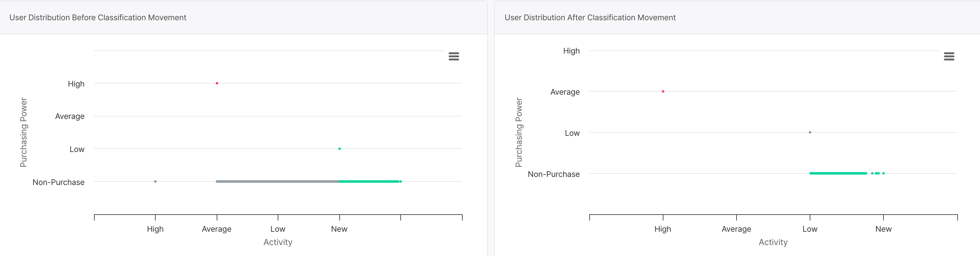Open the Before chart's hamburger context menu
The width and height of the screenshot is (980, 256).
pyautogui.click(x=454, y=56)
